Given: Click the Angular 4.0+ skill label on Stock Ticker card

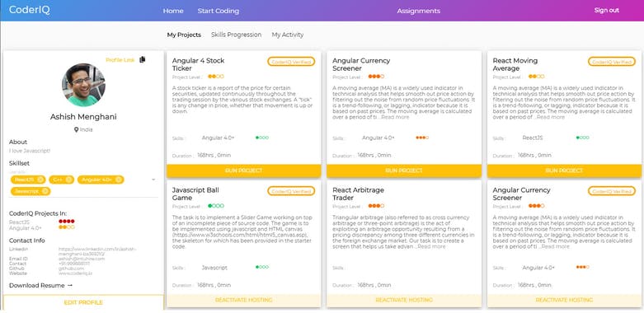Looking at the screenshot, I should [218, 138].
